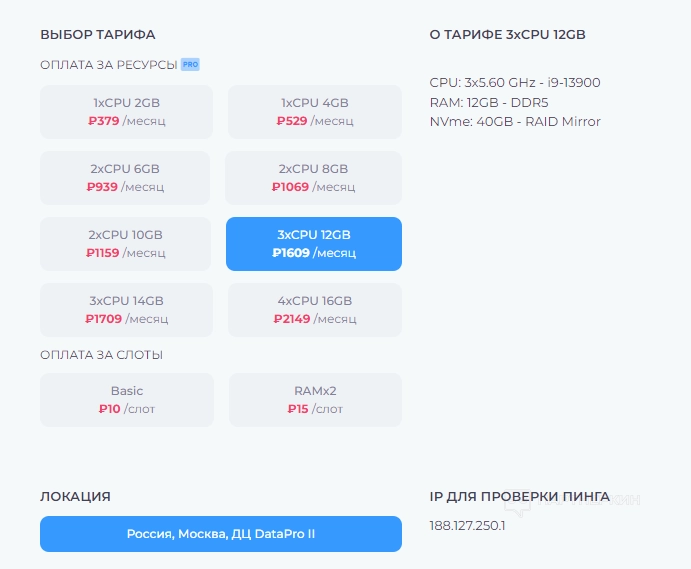Click the ОПЛАТА ЗА СЛОТЫ label
Viewport: 691px width, 569px height.
point(101,355)
